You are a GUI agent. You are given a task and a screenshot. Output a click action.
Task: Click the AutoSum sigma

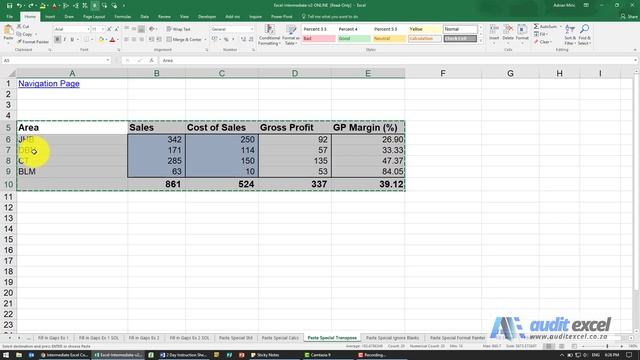click(536, 27)
